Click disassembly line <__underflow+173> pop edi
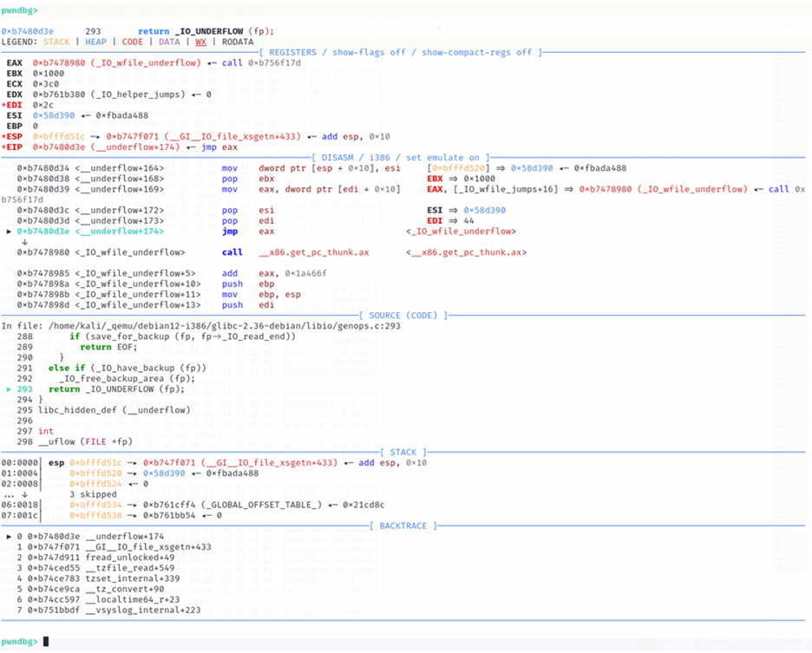This screenshot has height=653, width=812. click(x=147, y=220)
